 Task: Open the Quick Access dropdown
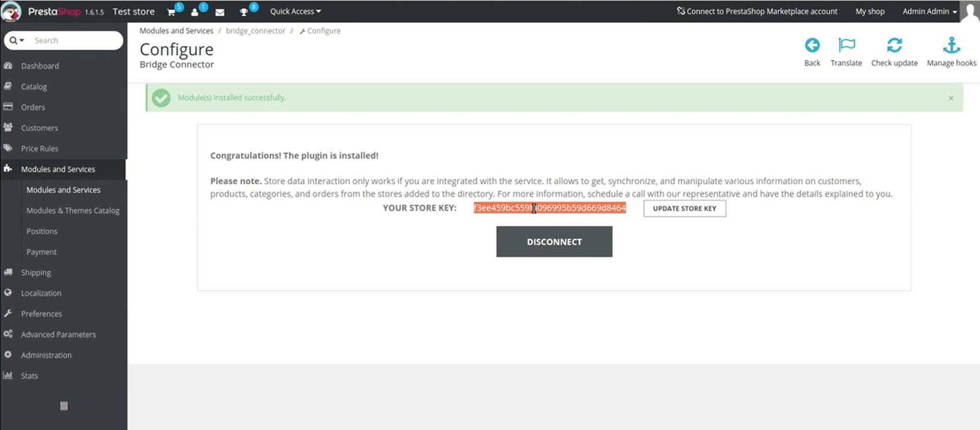coord(295,12)
